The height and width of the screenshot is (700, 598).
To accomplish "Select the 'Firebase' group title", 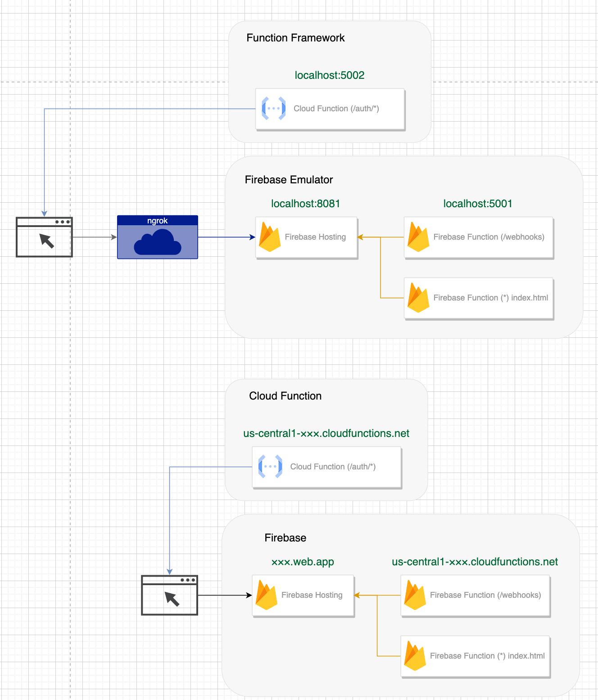I will click(x=285, y=538).
